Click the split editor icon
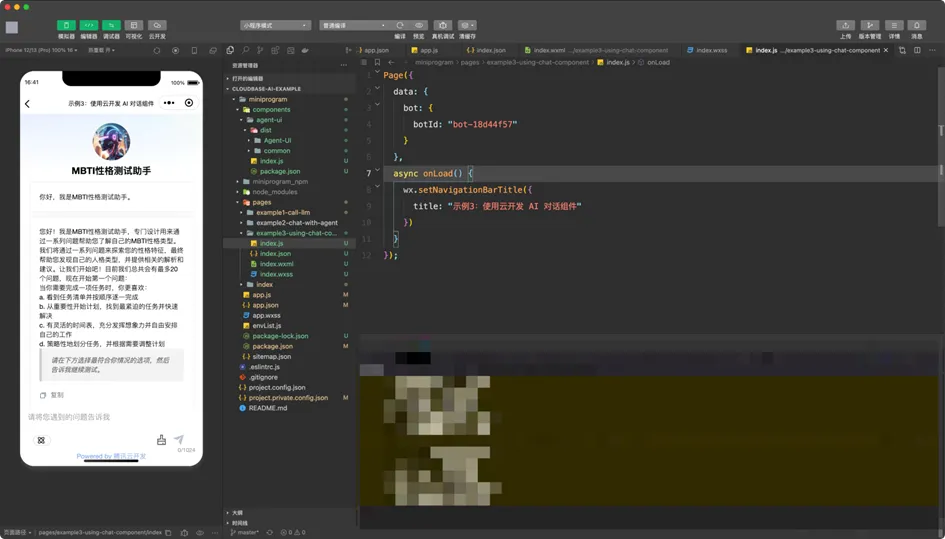This screenshot has width=945, height=539. pos(917,51)
